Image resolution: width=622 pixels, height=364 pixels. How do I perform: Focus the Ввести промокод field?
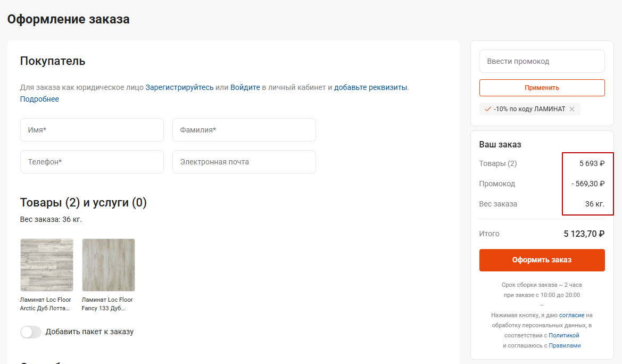[542, 61]
